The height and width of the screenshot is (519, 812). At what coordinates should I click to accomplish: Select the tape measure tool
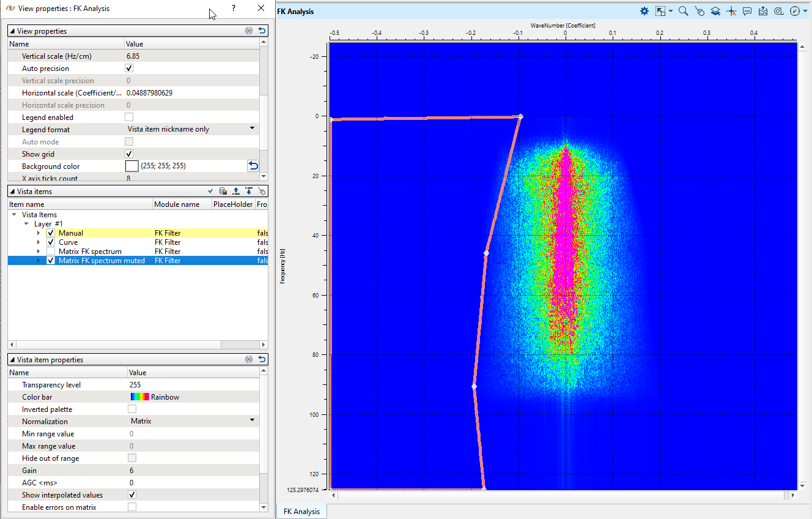click(778, 11)
